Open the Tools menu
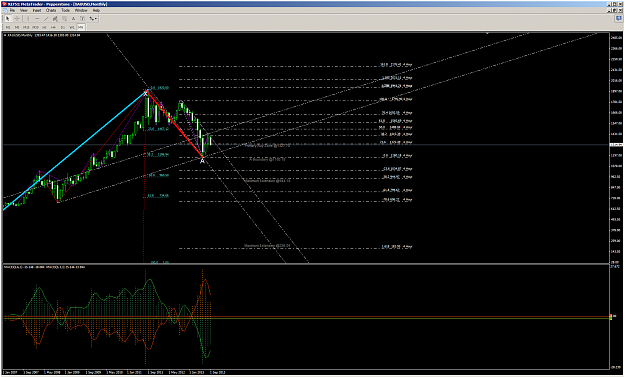This screenshot has width=625, height=377. pyautogui.click(x=65, y=10)
